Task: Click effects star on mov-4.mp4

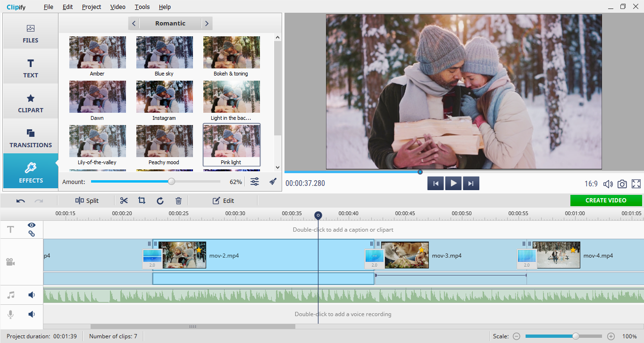Action: coord(573,250)
